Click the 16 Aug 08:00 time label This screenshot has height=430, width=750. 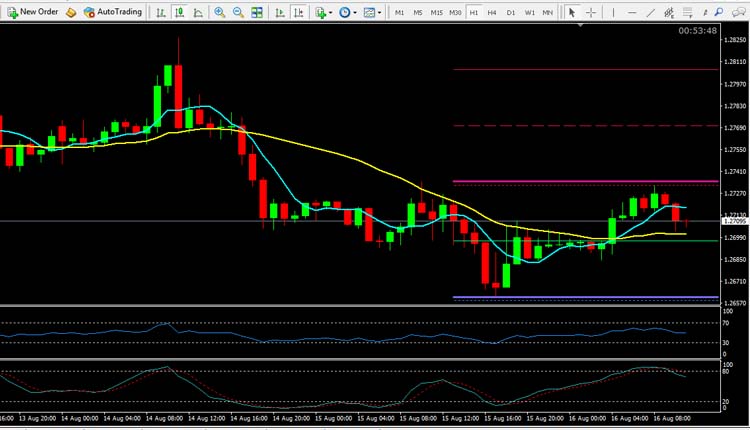click(672, 419)
